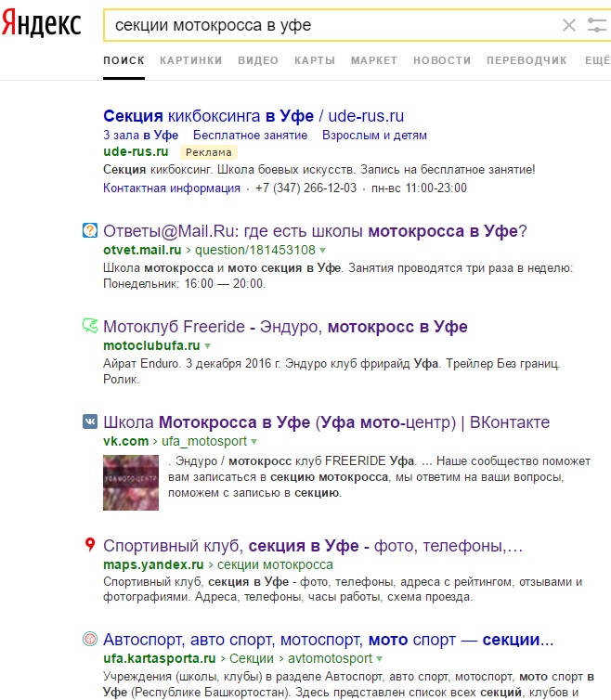This screenshot has height=700, width=611.
Task: Click the Уфа мото-центр thumbnail image
Action: click(x=131, y=483)
